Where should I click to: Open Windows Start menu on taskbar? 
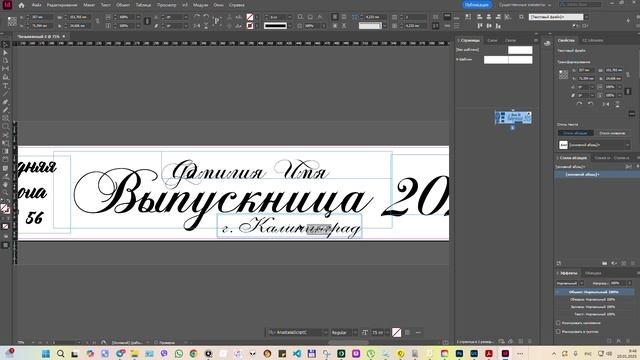click(46, 353)
